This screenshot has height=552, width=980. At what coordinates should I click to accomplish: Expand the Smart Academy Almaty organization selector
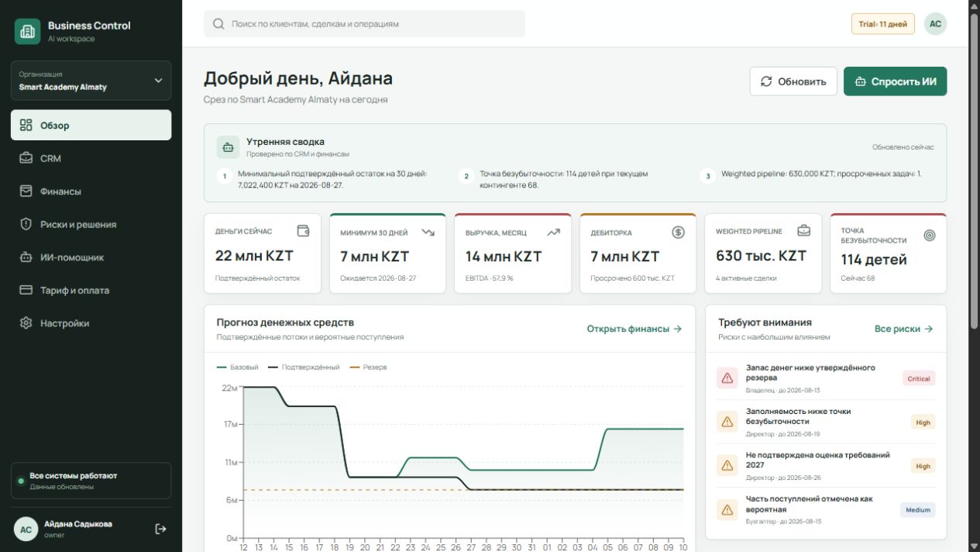click(91, 81)
